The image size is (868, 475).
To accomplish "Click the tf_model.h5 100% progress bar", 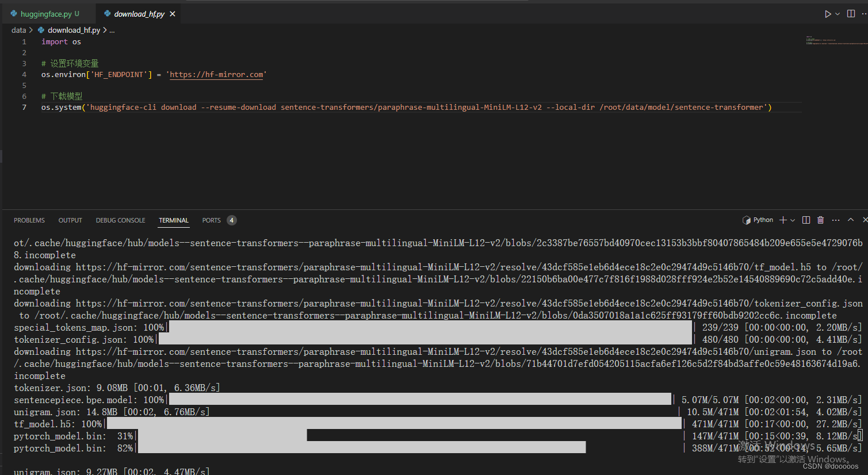I will 394,424.
